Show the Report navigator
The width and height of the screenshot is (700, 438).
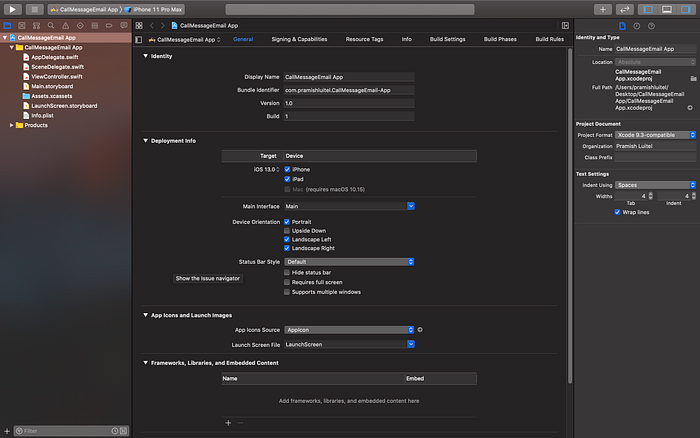(x=124, y=25)
